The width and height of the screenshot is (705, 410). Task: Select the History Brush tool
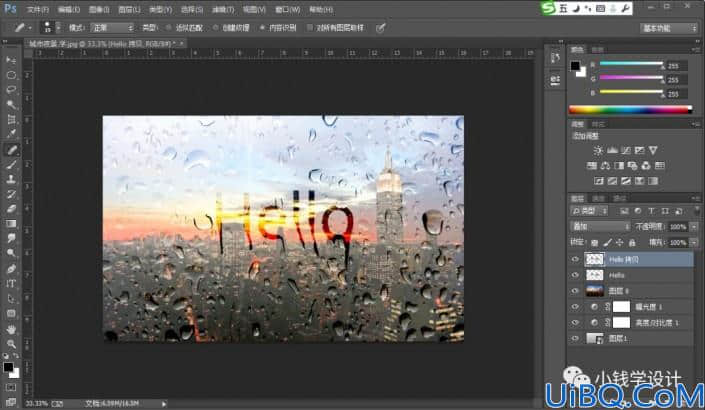(11, 194)
